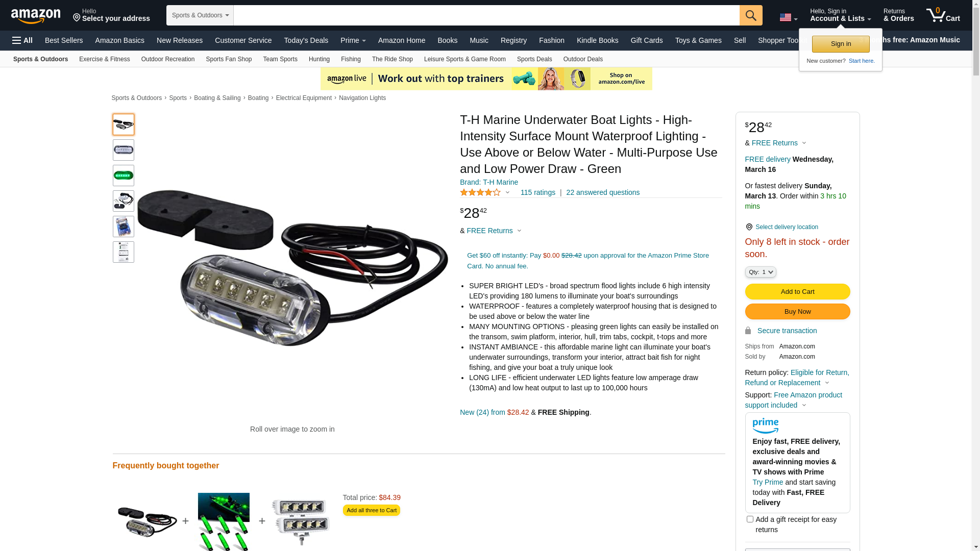
Task: Open the shopping cart icon
Action: point(943,15)
